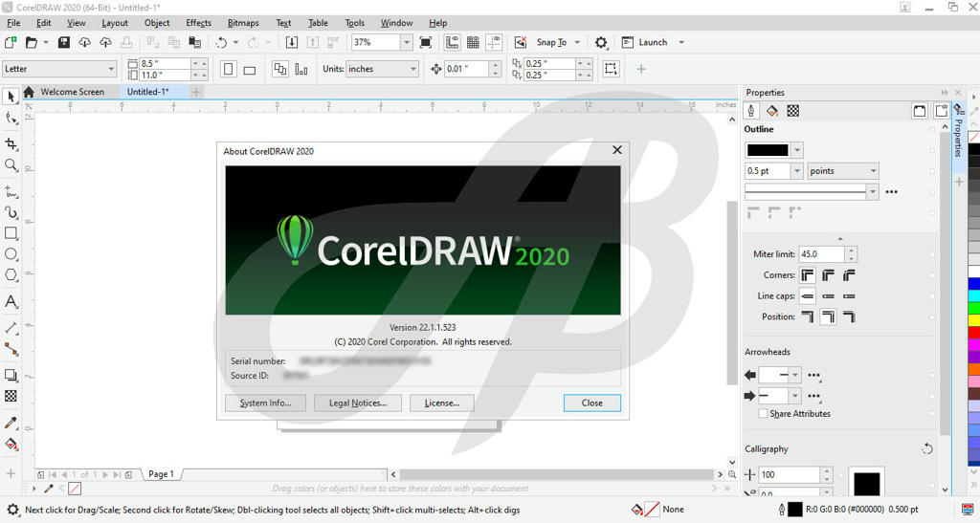The image size is (980, 523).
Task: Select the Crop tool
Action: 11,144
